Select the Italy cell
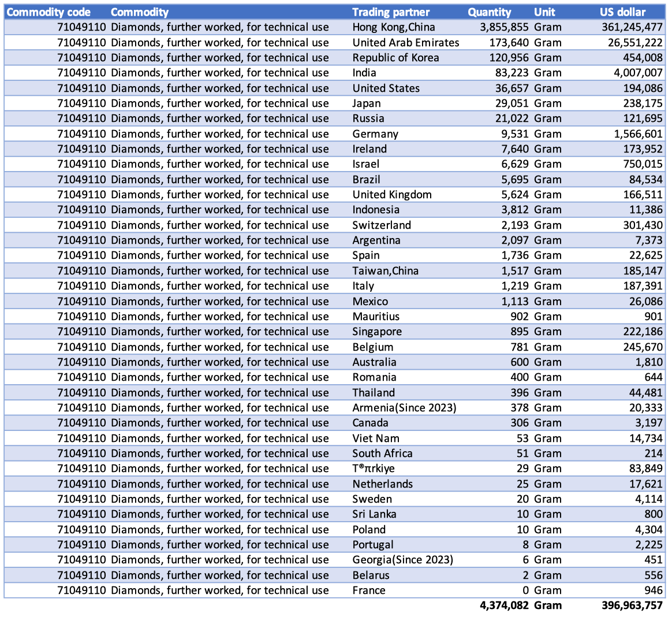The height and width of the screenshot is (617, 672). coord(363,286)
